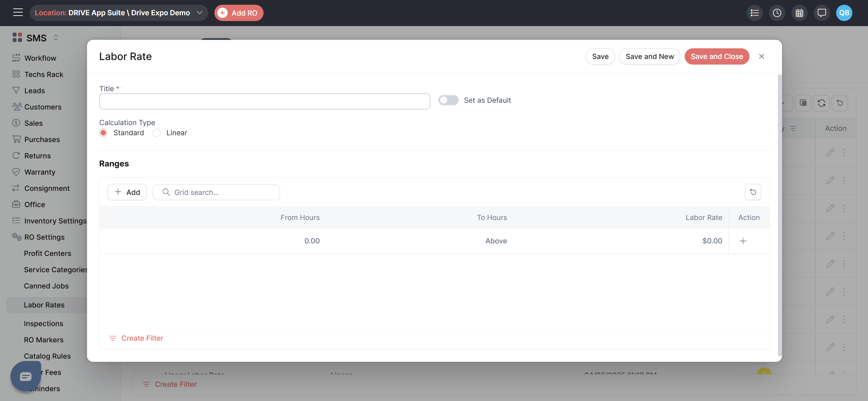Open the hamburger navigation menu
868x401 pixels.
click(18, 13)
